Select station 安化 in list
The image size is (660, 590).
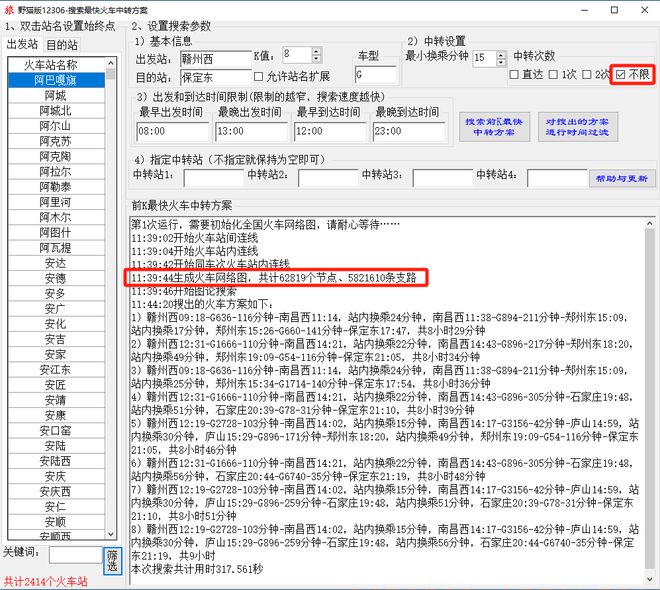coord(56,324)
